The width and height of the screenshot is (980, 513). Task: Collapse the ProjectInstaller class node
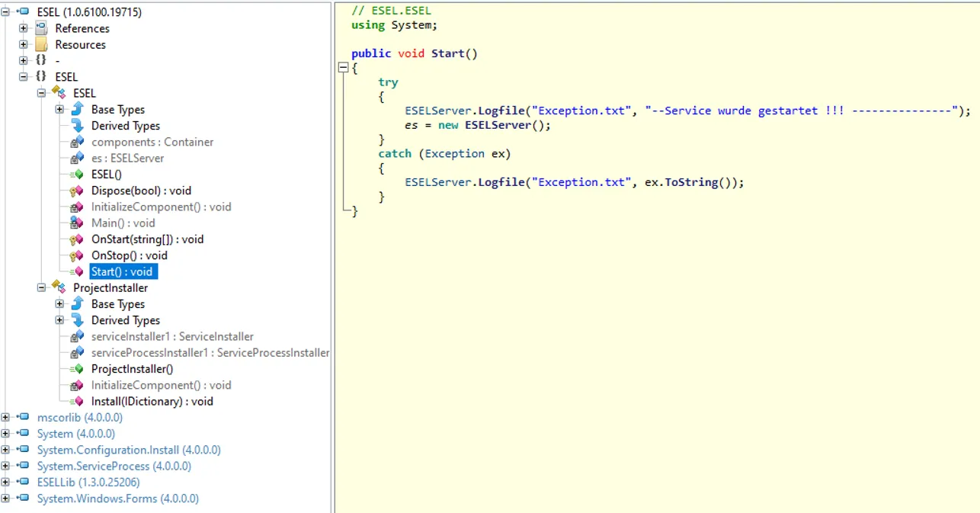pos(42,288)
